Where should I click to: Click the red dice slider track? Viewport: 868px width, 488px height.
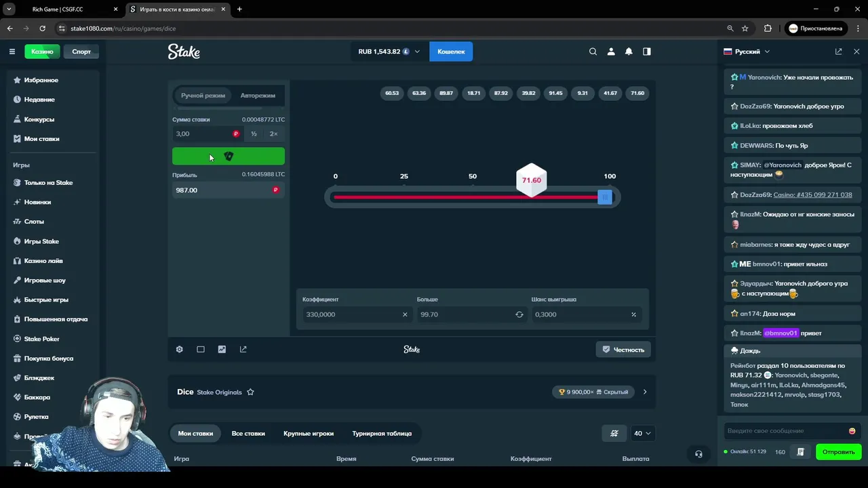(465, 197)
